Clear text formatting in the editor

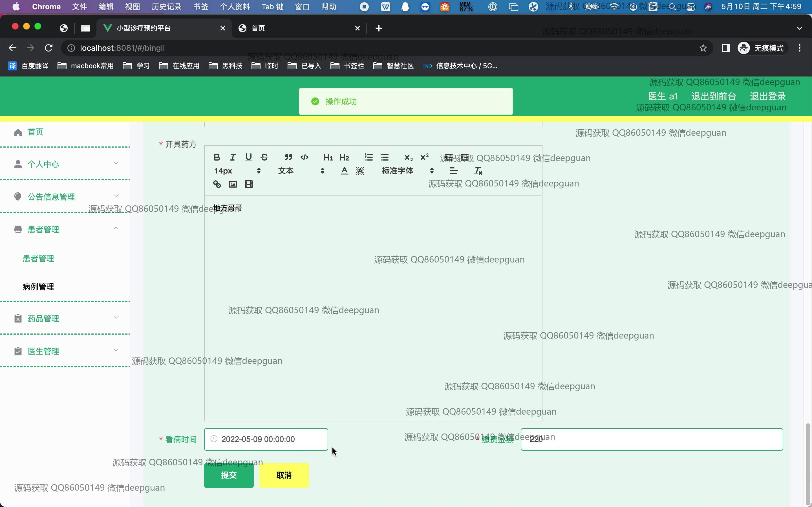[x=478, y=171]
